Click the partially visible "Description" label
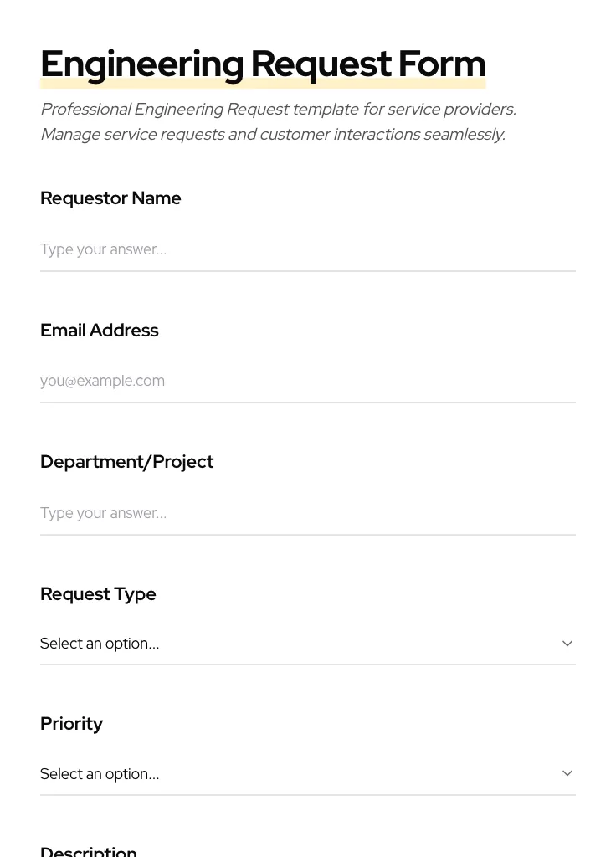Image resolution: width=616 pixels, height=857 pixels. 89,851
